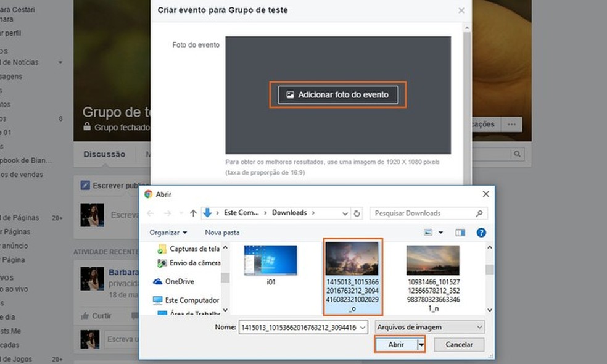Viewport: 607px width, 364px height.
Task: Expand the Nome field history dropdown
Action: (x=363, y=328)
